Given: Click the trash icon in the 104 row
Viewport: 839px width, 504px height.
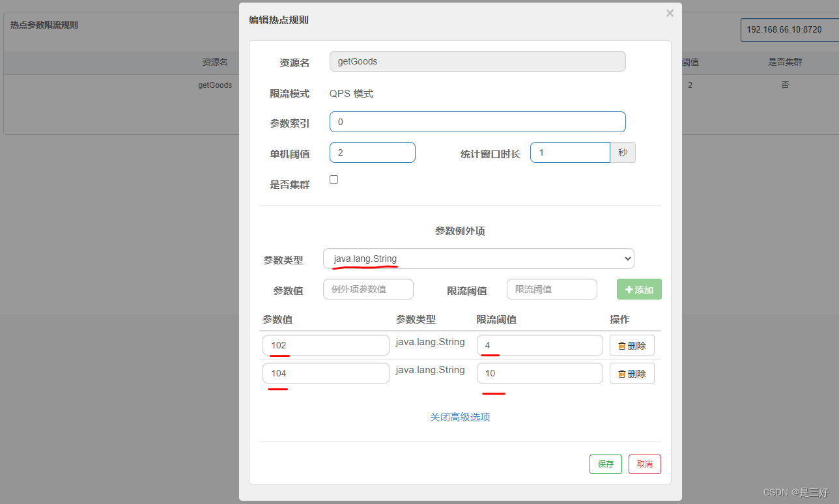Looking at the screenshot, I should pyautogui.click(x=621, y=374).
